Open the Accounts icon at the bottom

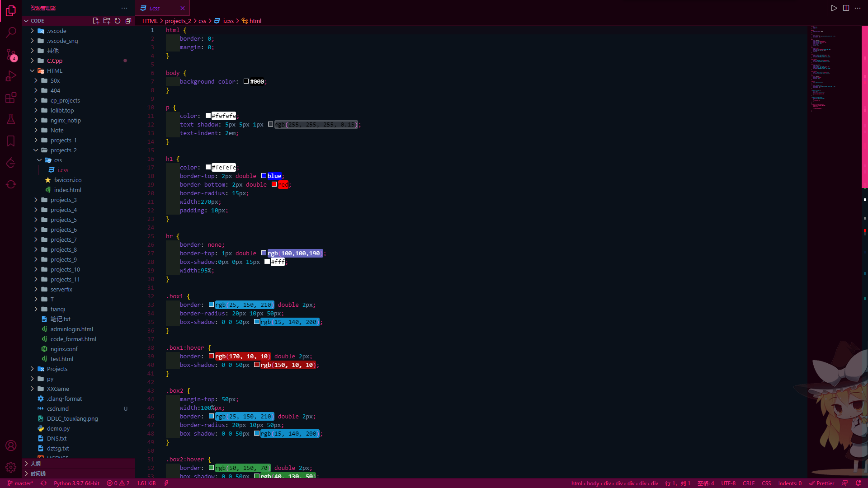tap(11, 446)
